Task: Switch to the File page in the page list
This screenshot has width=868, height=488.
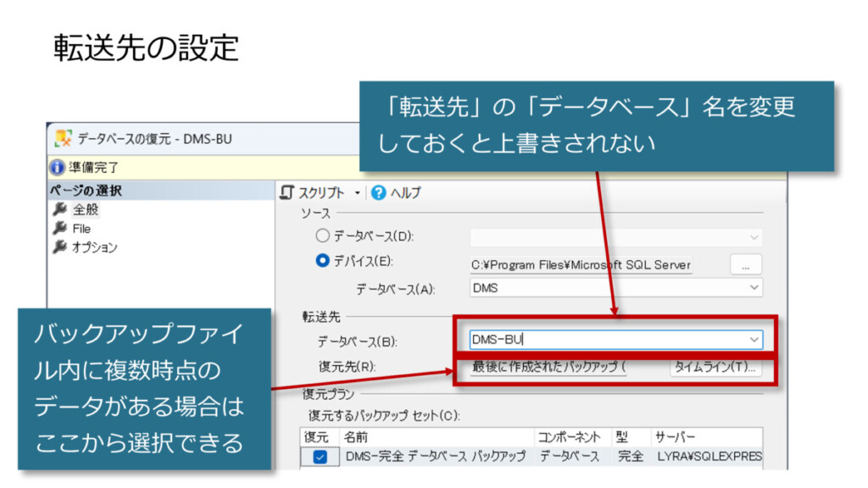Action: point(81,229)
